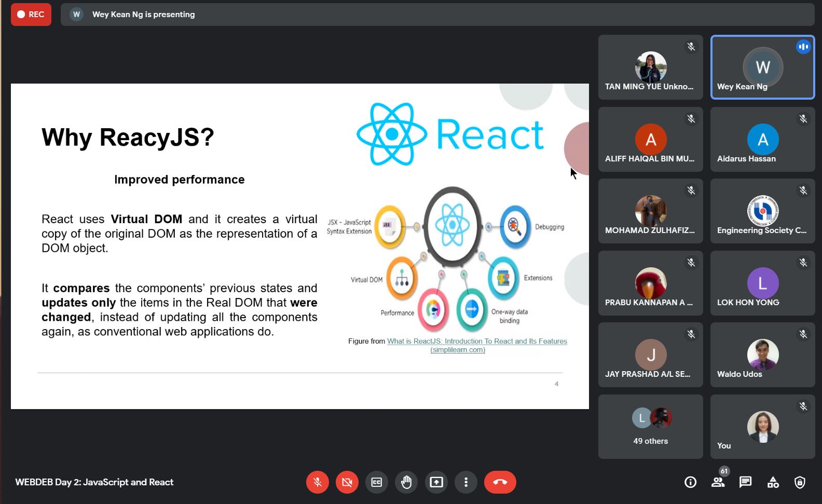
Task: Select ALIFF HAIQAL BIN MU participant tile
Action: pyautogui.click(x=651, y=140)
